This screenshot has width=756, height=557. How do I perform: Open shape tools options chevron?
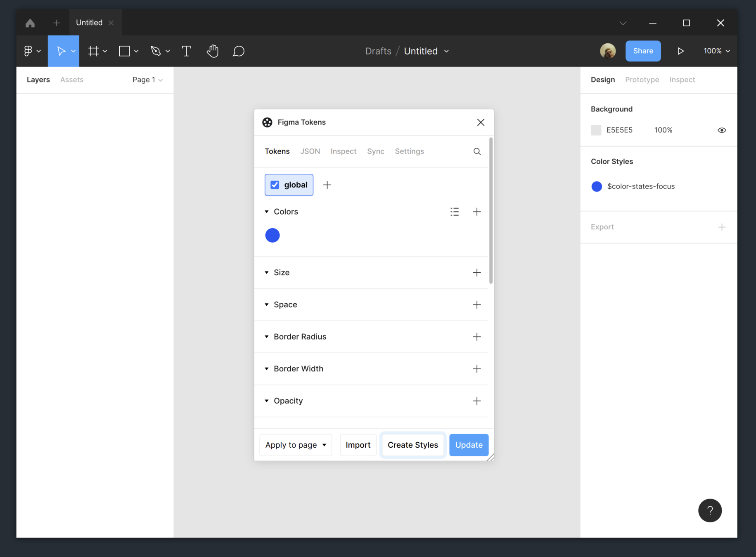(136, 51)
